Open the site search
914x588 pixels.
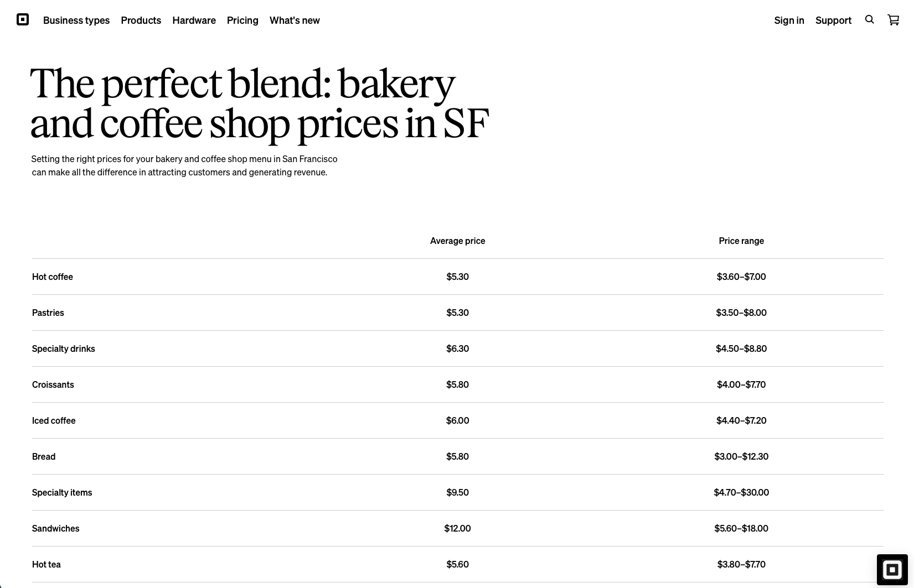click(869, 20)
